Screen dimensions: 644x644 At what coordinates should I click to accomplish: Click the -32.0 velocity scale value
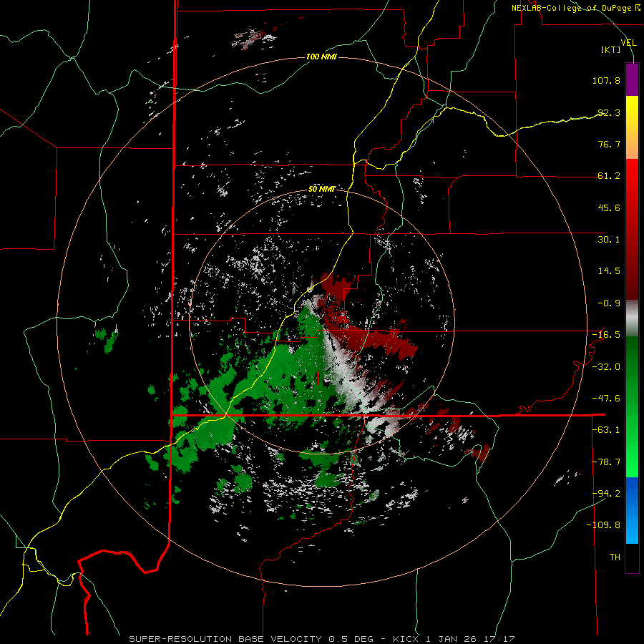(606, 367)
